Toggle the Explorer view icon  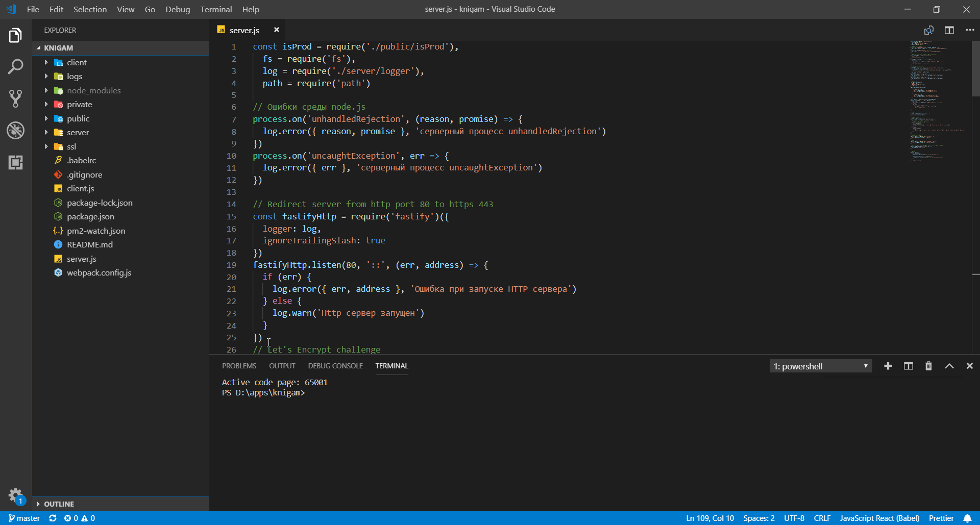(x=15, y=35)
